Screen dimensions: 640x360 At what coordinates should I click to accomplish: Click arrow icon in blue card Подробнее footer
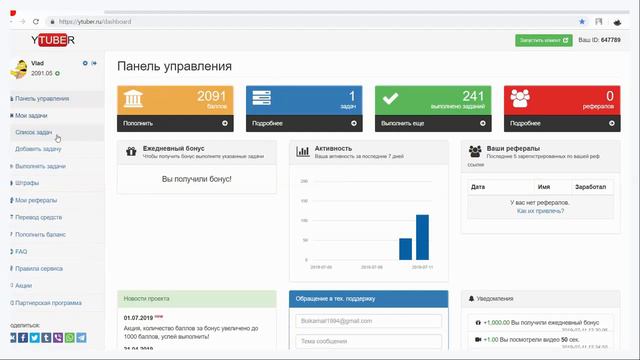pos(354,123)
